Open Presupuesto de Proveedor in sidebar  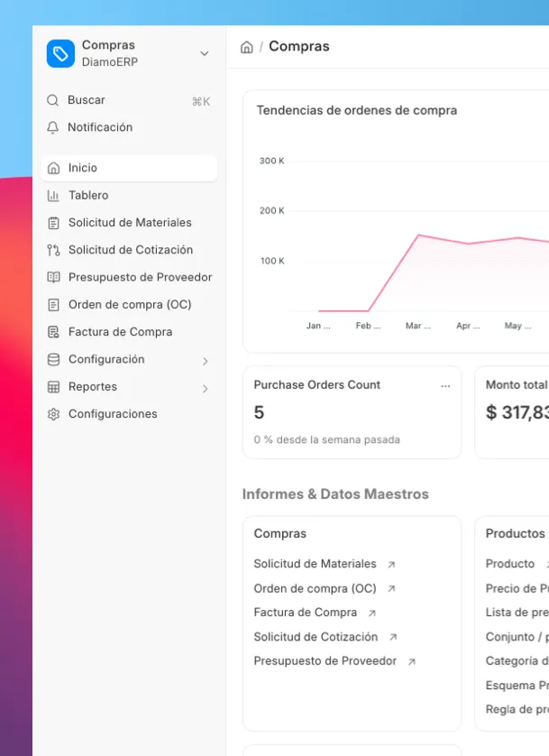129,277
